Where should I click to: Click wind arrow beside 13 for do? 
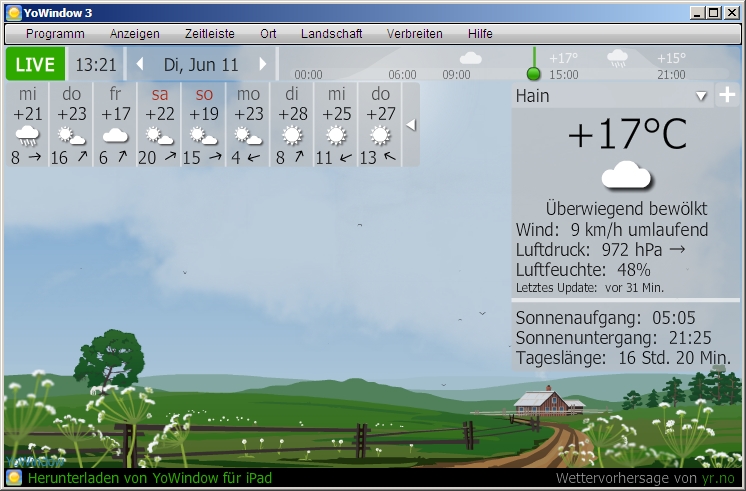pyautogui.click(x=390, y=156)
